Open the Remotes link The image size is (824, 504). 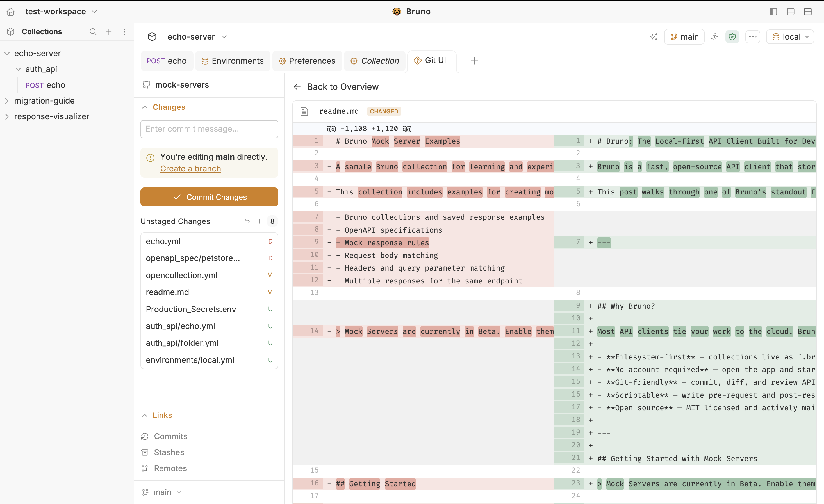point(170,469)
